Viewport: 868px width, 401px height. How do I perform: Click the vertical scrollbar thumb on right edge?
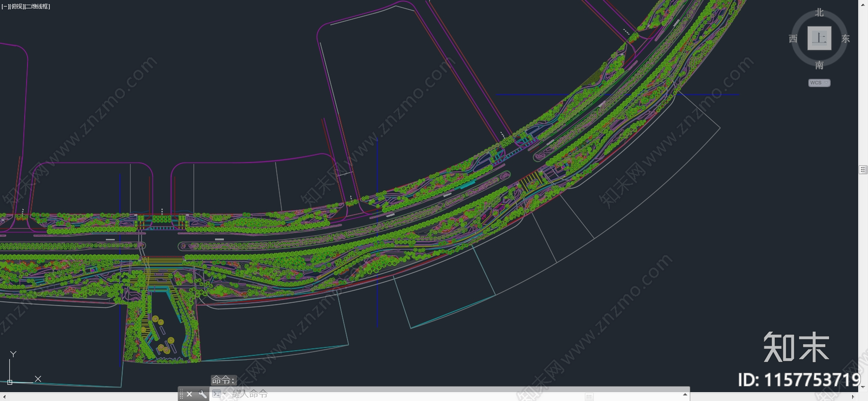click(x=863, y=170)
